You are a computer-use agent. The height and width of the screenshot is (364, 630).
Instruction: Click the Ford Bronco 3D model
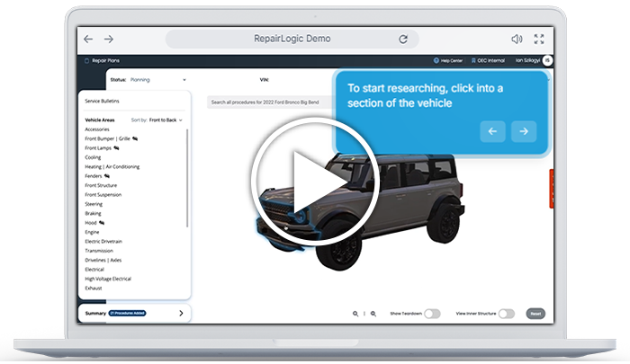pyautogui.click(x=360, y=210)
